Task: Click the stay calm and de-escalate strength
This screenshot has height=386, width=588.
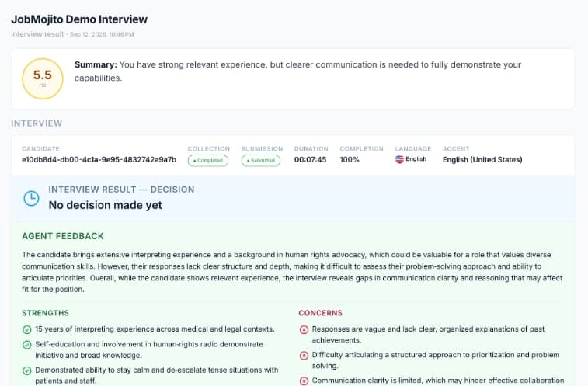Action: pyautogui.click(x=157, y=375)
